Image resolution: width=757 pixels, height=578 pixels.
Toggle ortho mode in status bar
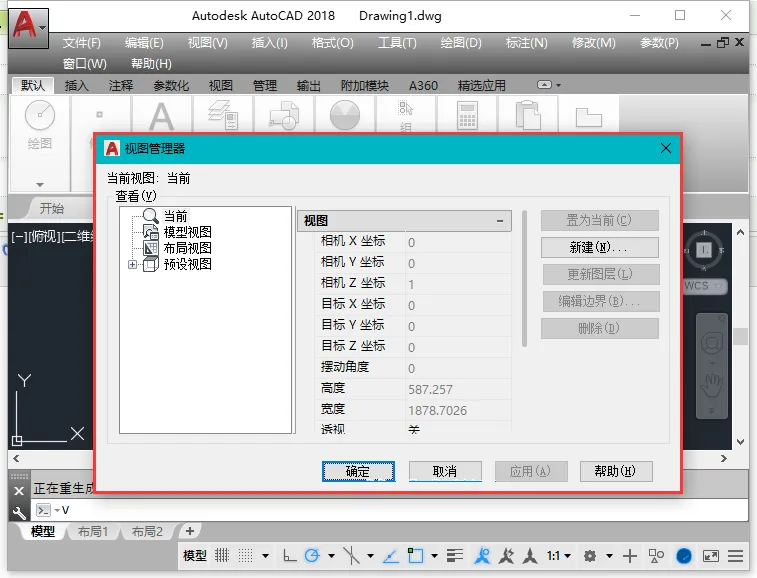click(290, 556)
